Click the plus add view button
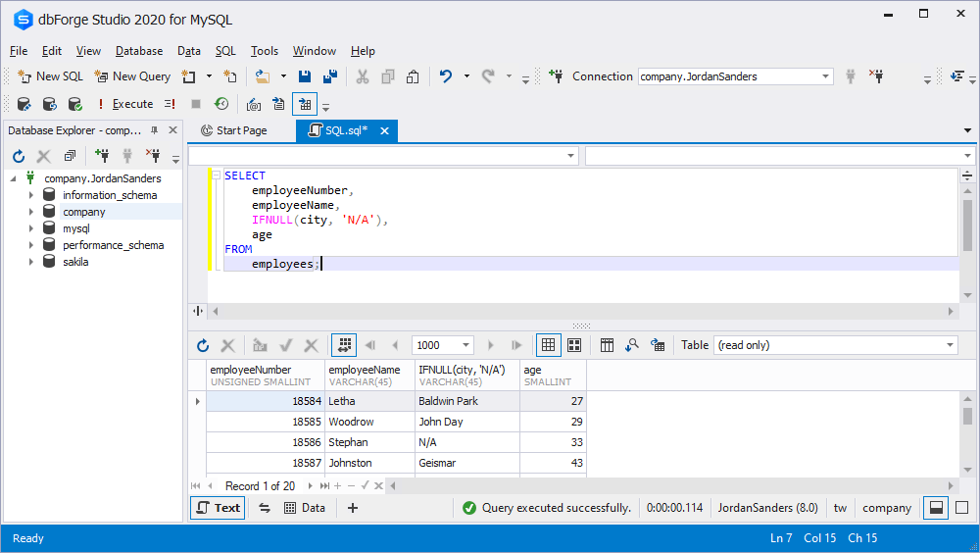This screenshot has height=553, width=980. (x=353, y=508)
